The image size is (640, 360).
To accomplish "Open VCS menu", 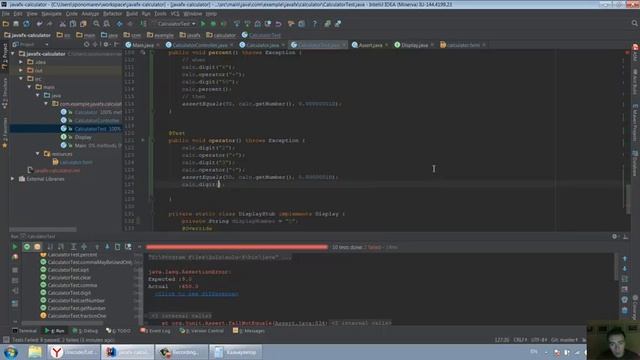I will 175,13.
